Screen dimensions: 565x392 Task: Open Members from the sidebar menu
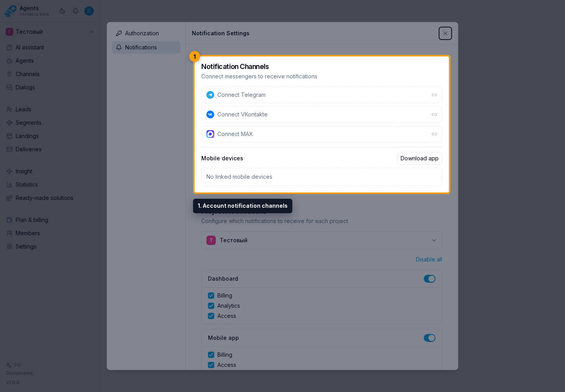point(50,233)
